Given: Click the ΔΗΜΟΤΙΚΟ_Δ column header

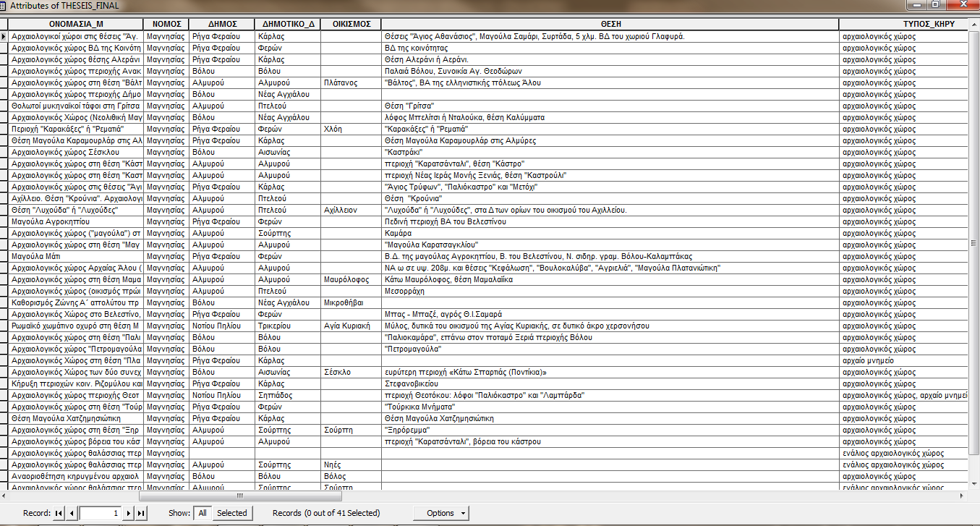Looking at the screenshot, I should (288, 24).
